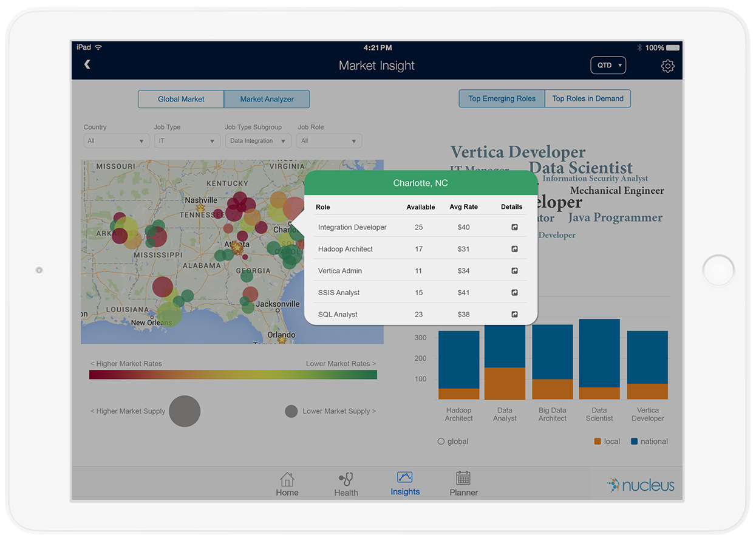Click the market rates color gradient bar

[x=233, y=375]
